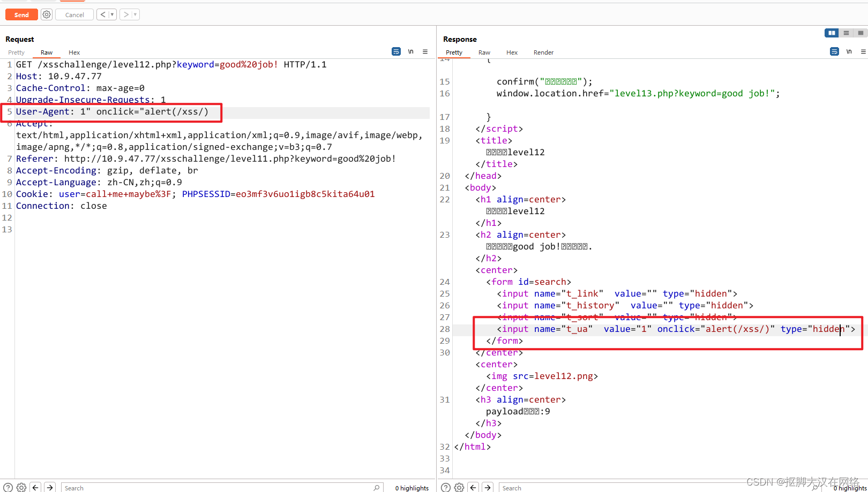Click the User-Agent header line in the request
The image size is (868, 492).
pyautogui.click(x=112, y=111)
